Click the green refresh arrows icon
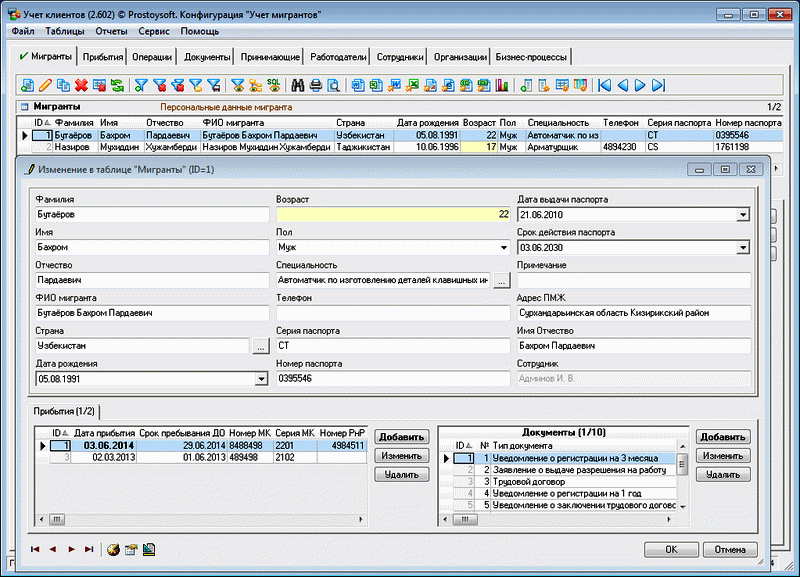This screenshot has height=577, width=800. pos(117,86)
